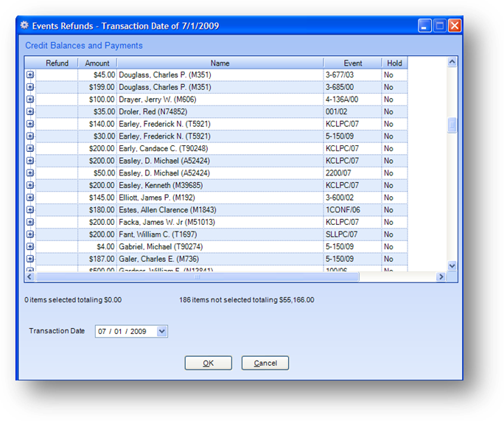504x421 pixels.
Task: Click the Events Refunds title bar icon
Action: [x=24, y=26]
